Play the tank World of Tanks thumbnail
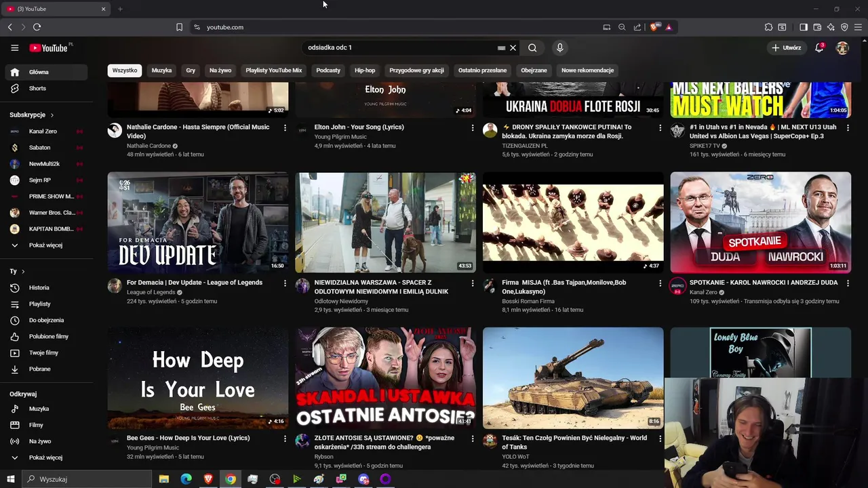Viewport: 868px width, 488px height. point(573,378)
